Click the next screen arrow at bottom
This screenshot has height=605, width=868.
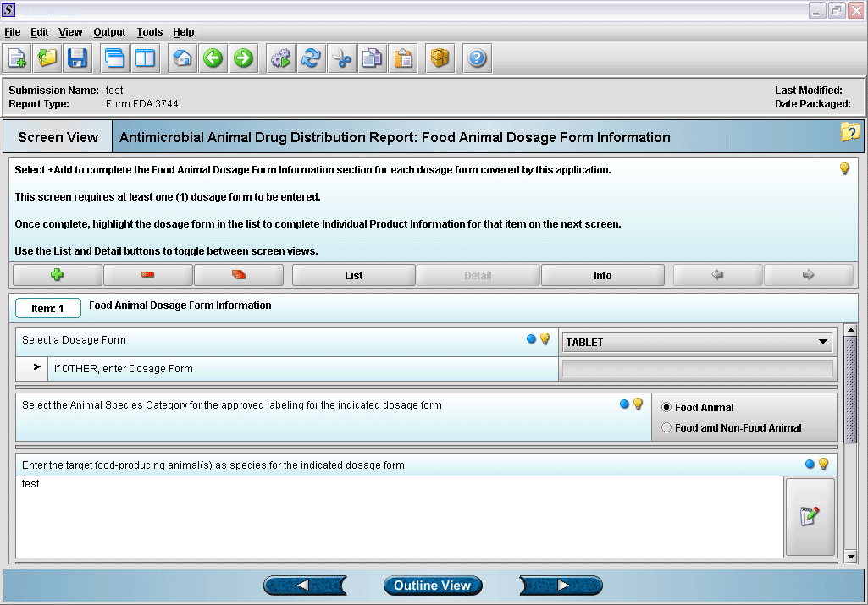(x=561, y=586)
